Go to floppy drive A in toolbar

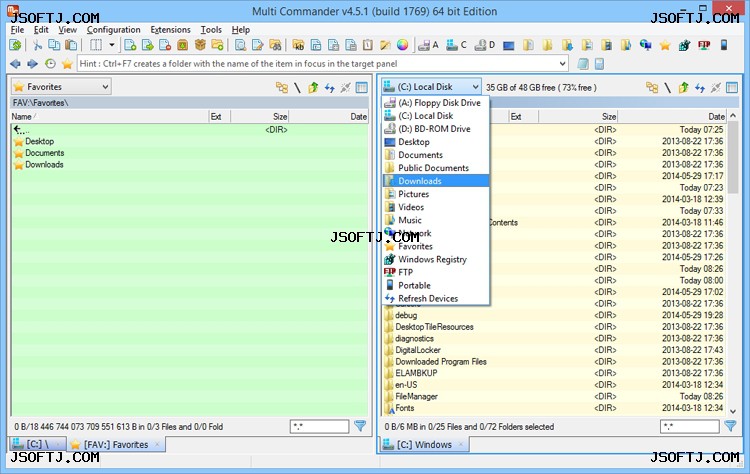pyautogui.click(x=428, y=45)
